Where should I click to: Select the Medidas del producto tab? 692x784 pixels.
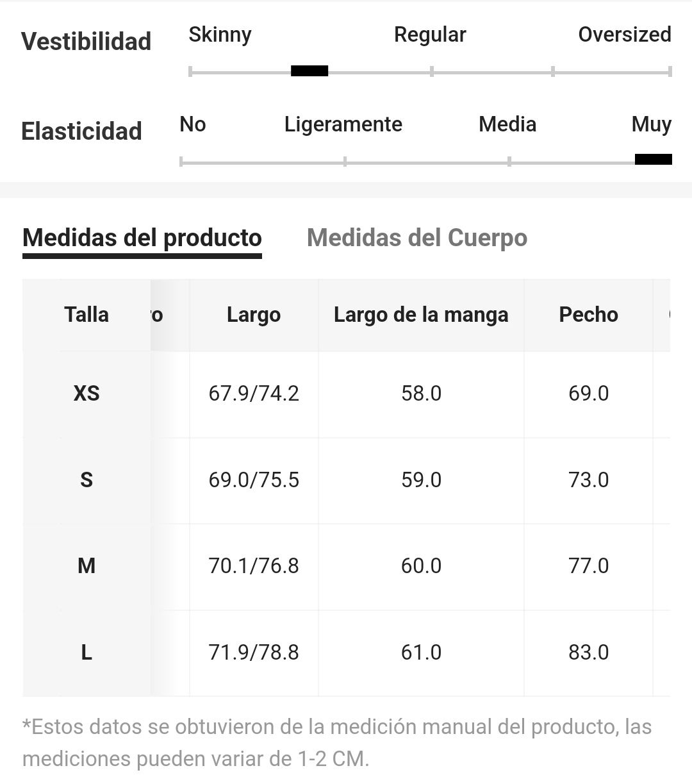[x=142, y=238]
